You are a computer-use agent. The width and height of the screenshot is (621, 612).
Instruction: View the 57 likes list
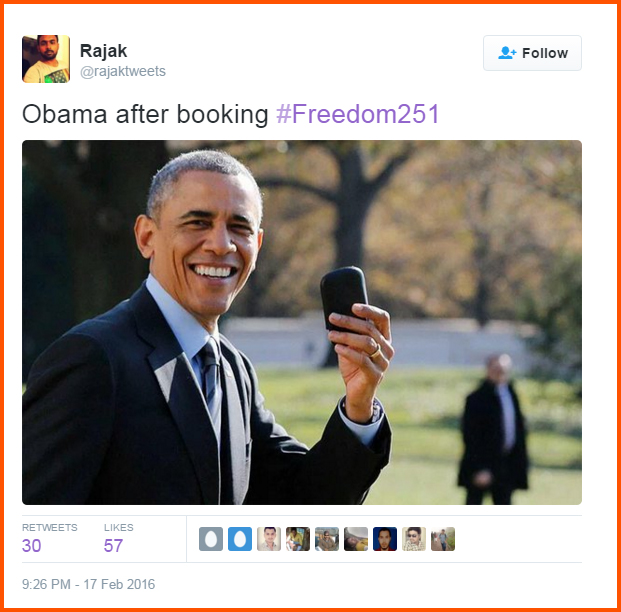113,545
